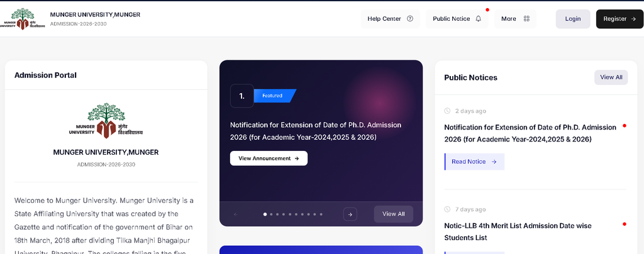Open Public Notice menu item
This screenshot has height=254, width=644.
(457, 19)
